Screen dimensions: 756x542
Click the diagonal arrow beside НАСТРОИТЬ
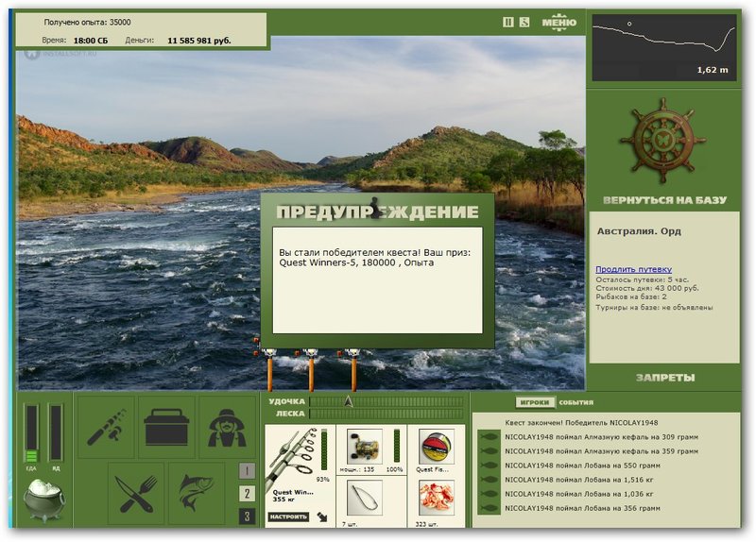click(x=322, y=517)
